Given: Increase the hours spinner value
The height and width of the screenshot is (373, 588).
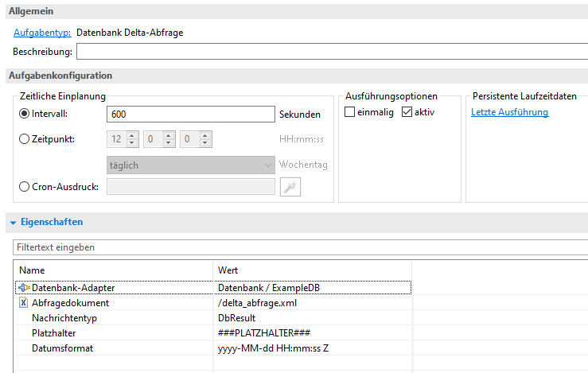Looking at the screenshot, I should click(131, 135).
